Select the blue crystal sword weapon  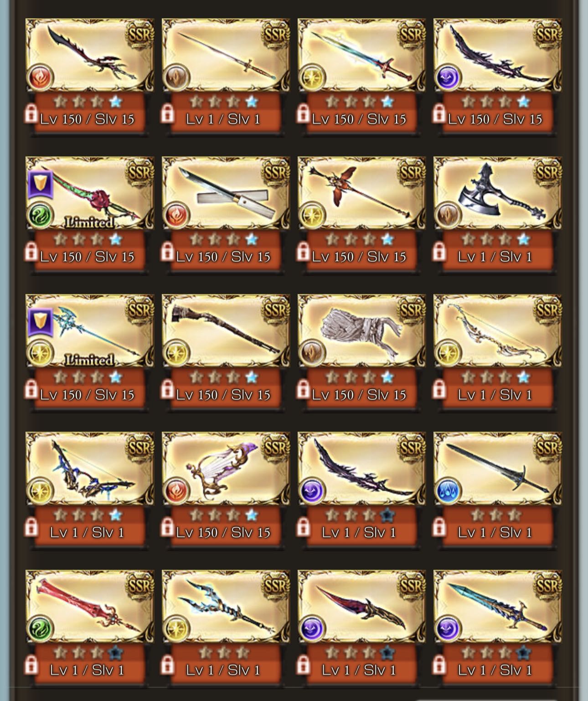click(497, 606)
